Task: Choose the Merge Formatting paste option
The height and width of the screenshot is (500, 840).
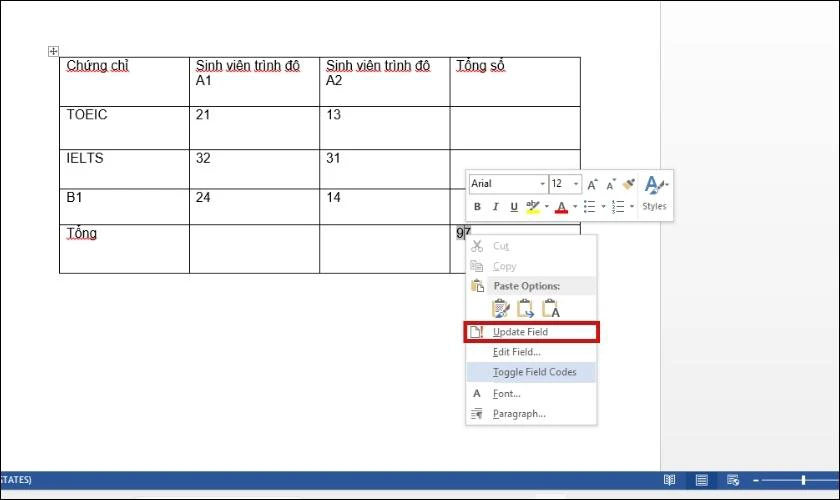Action: pyautogui.click(x=525, y=309)
